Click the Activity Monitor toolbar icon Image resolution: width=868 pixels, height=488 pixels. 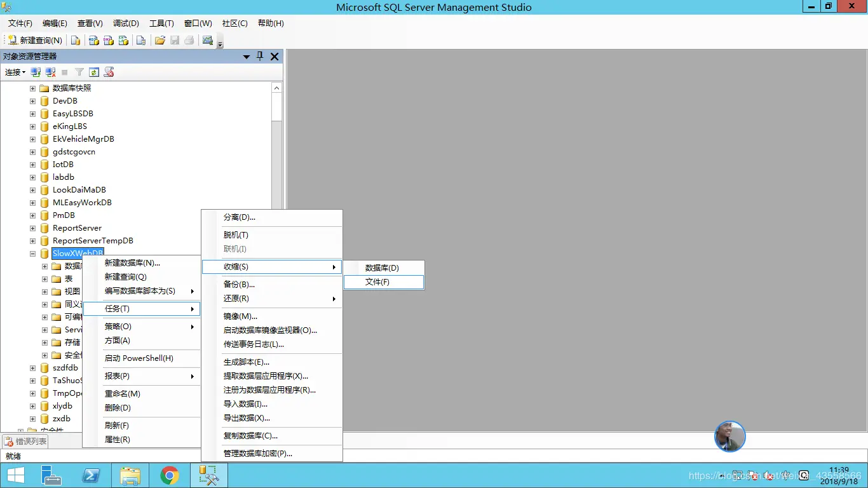coord(208,40)
